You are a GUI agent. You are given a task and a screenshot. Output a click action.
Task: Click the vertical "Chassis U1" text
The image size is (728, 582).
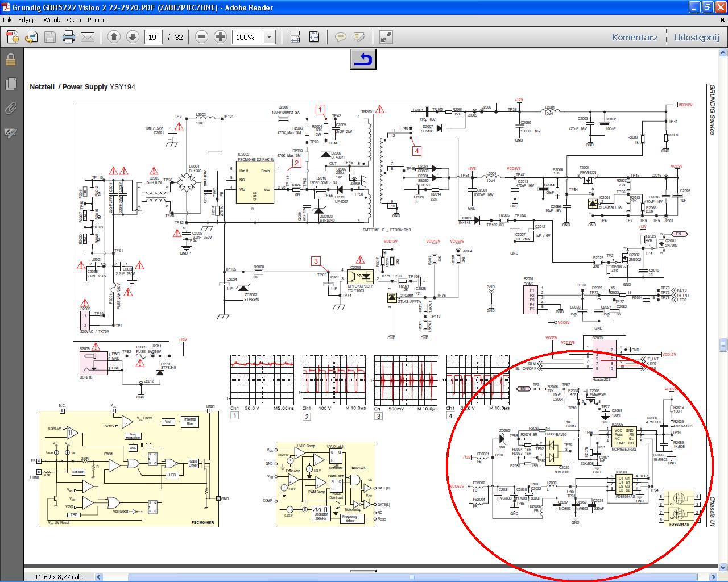(712, 512)
